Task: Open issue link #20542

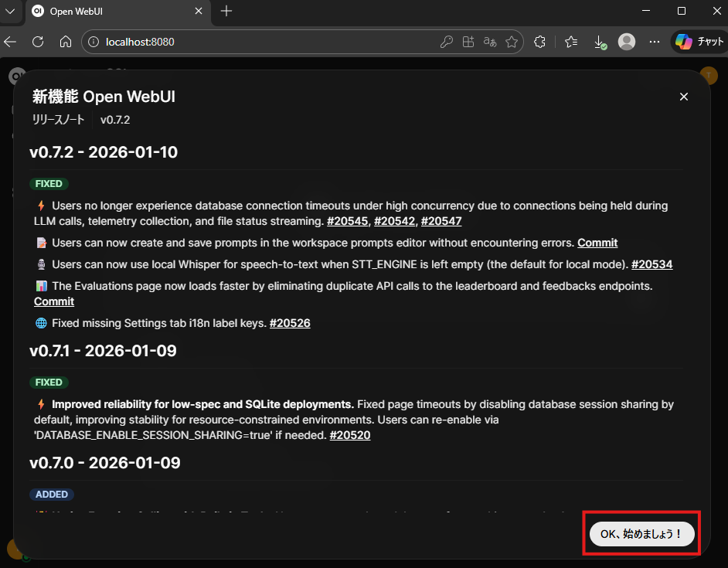Action: click(x=394, y=221)
